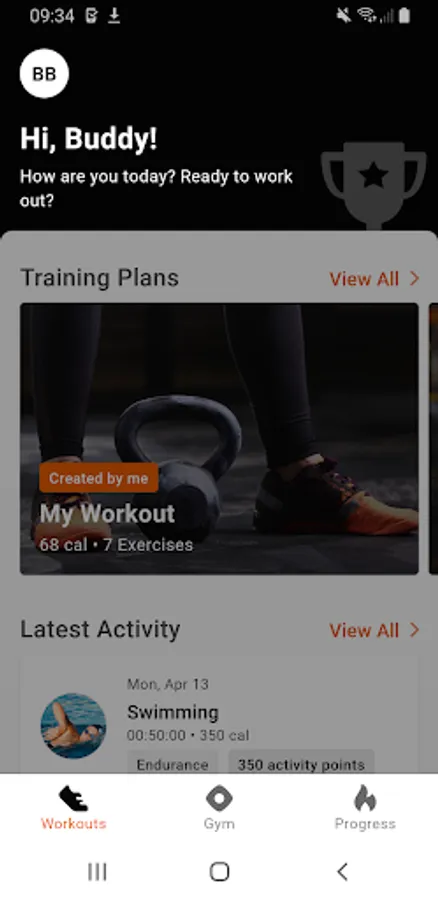Tap the 350 activity points chip
The height and width of the screenshot is (900, 438).
point(301,763)
